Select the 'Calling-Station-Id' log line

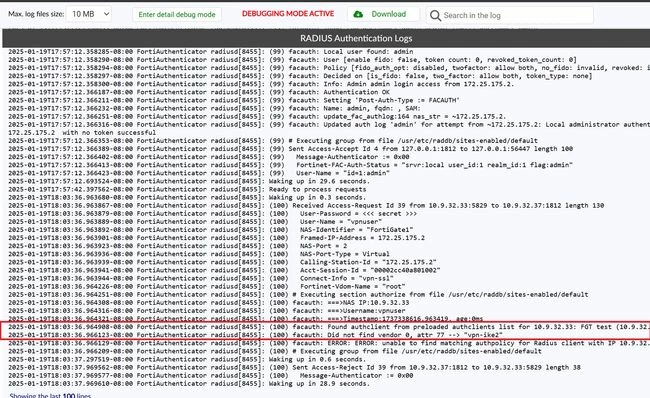coord(222,262)
